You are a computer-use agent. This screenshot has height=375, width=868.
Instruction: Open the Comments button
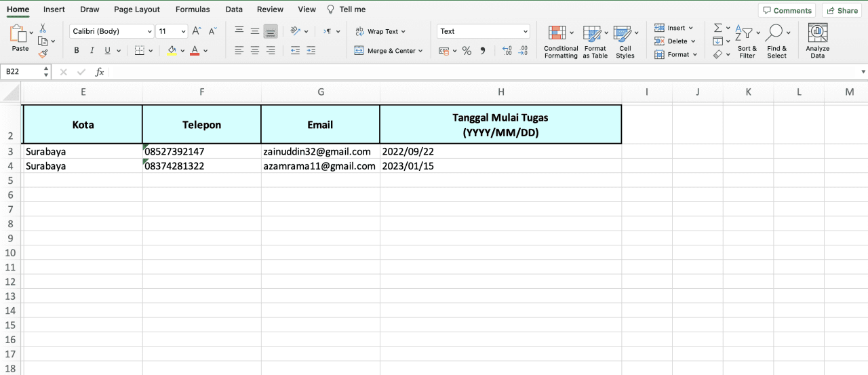coord(787,10)
